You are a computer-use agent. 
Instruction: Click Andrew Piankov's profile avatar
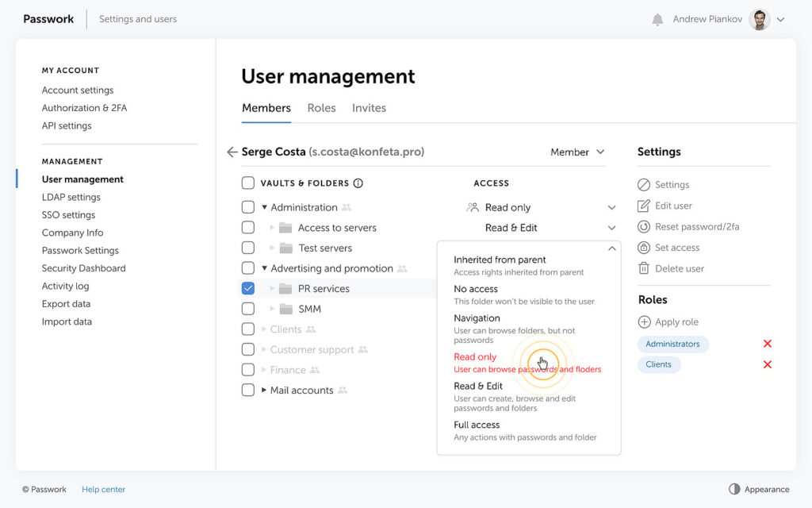pyautogui.click(x=760, y=20)
